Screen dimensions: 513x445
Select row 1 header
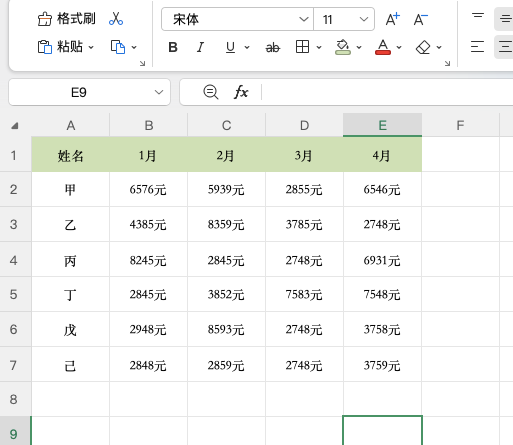(x=15, y=155)
